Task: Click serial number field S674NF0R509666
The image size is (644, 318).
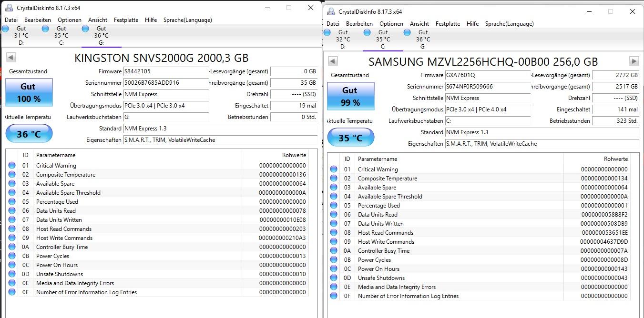Action: tap(488, 87)
